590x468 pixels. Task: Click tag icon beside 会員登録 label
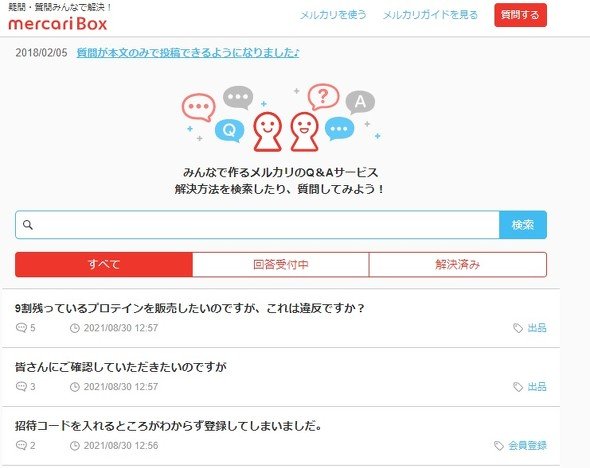[499, 446]
